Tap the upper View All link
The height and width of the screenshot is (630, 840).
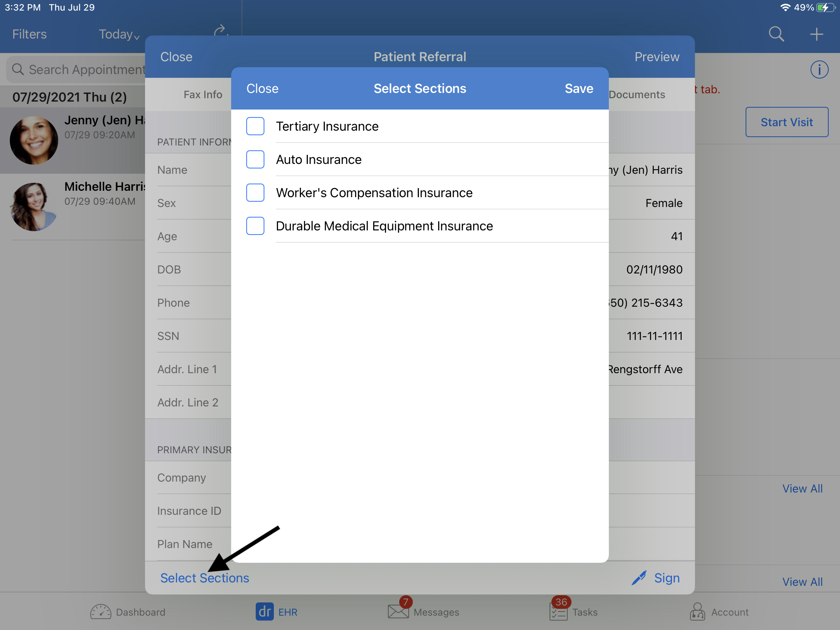click(x=802, y=488)
